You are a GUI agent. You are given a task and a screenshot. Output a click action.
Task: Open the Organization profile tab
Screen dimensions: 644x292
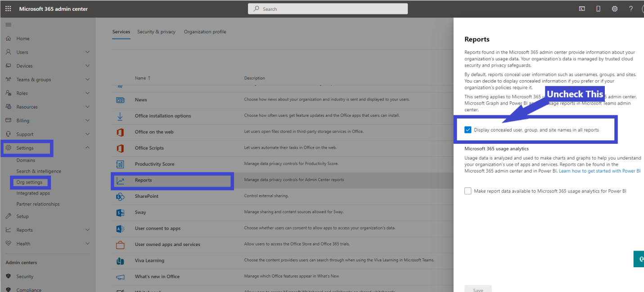tap(205, 32)
